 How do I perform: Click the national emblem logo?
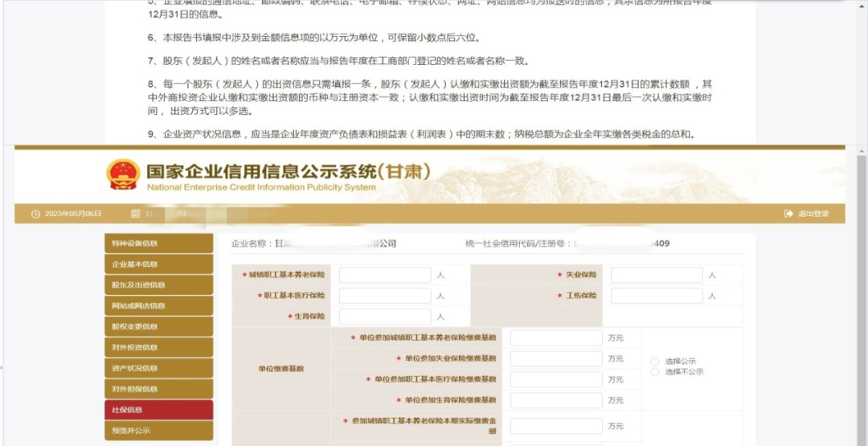(x=123, y=174)
